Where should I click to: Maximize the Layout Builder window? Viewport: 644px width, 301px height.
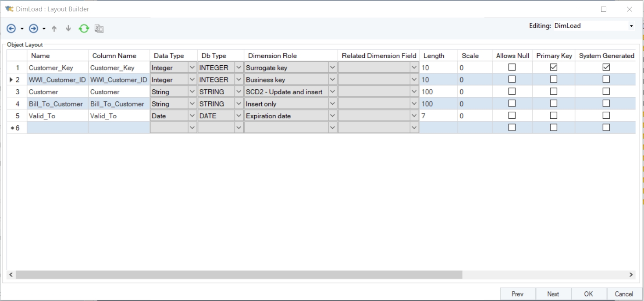604,9
